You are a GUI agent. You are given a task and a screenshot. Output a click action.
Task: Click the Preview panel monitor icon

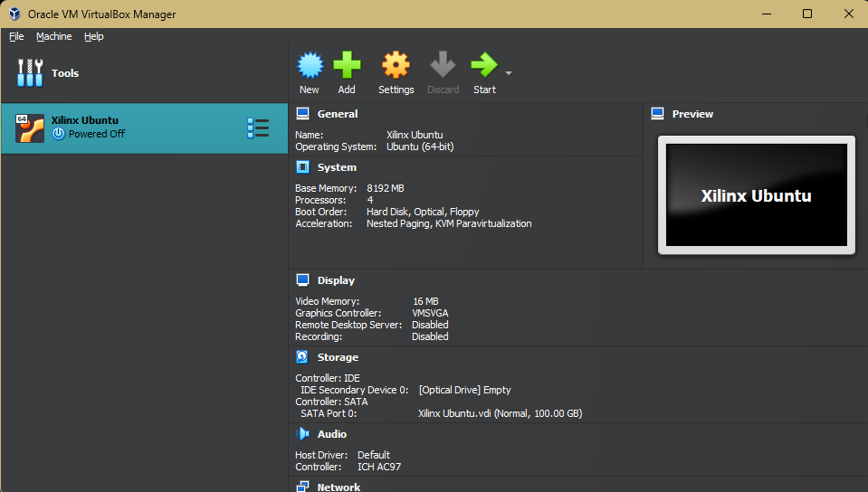click(x=658, y=114)
